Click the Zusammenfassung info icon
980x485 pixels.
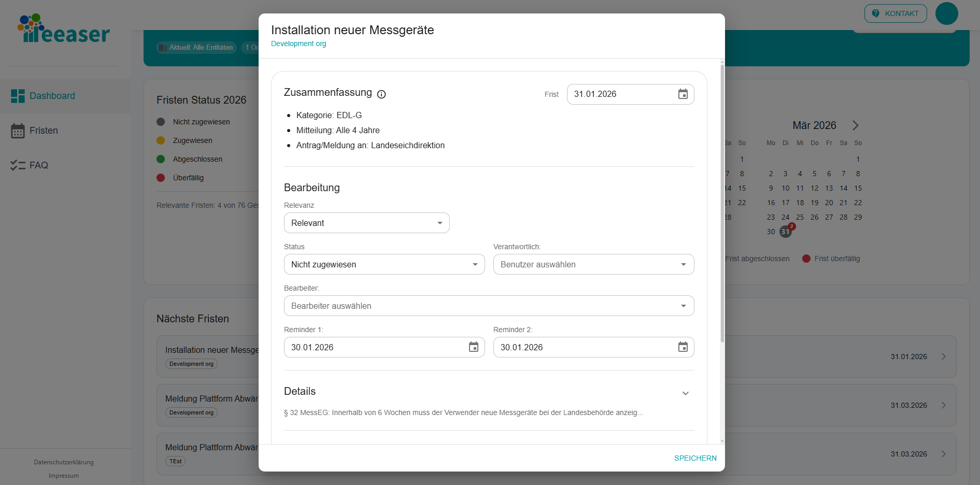point(381,94)
